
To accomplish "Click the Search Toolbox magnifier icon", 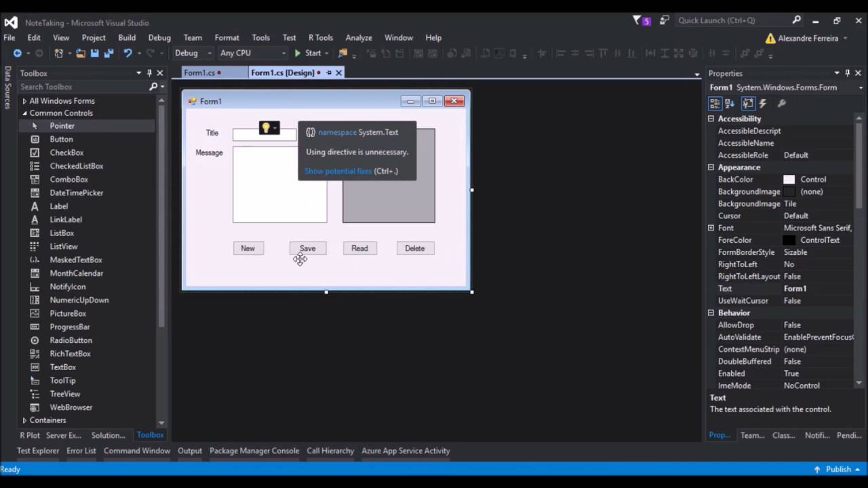I will 153,87.
